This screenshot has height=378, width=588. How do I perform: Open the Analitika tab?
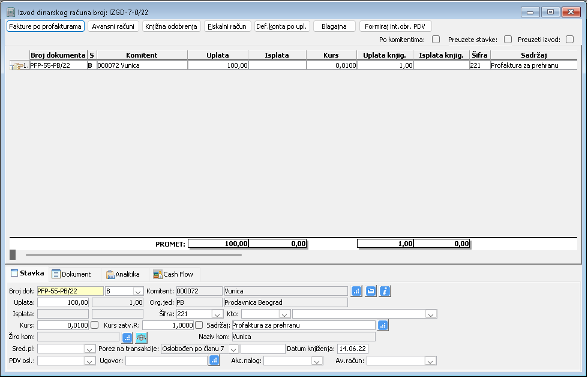point(123,275)
